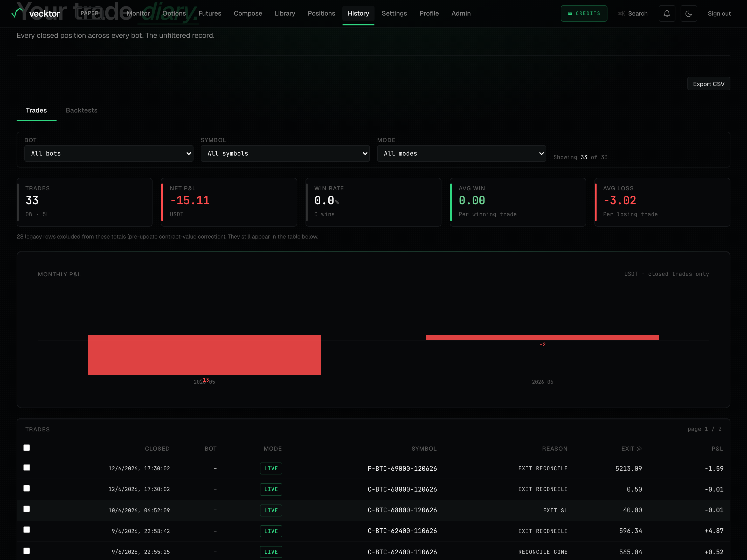Click exit price 40.00
The image size is (747, 560).
coord(633,510)
